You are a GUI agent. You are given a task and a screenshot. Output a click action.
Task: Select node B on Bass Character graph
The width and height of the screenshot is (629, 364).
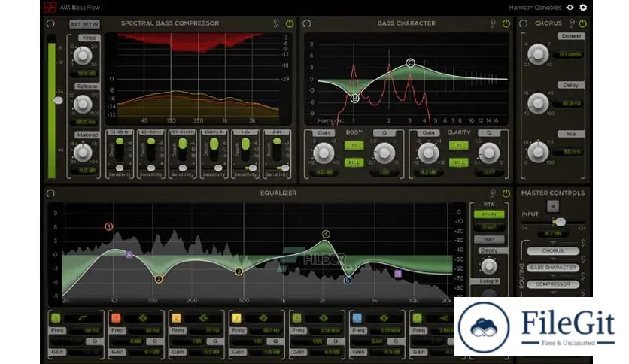point(354,98)
